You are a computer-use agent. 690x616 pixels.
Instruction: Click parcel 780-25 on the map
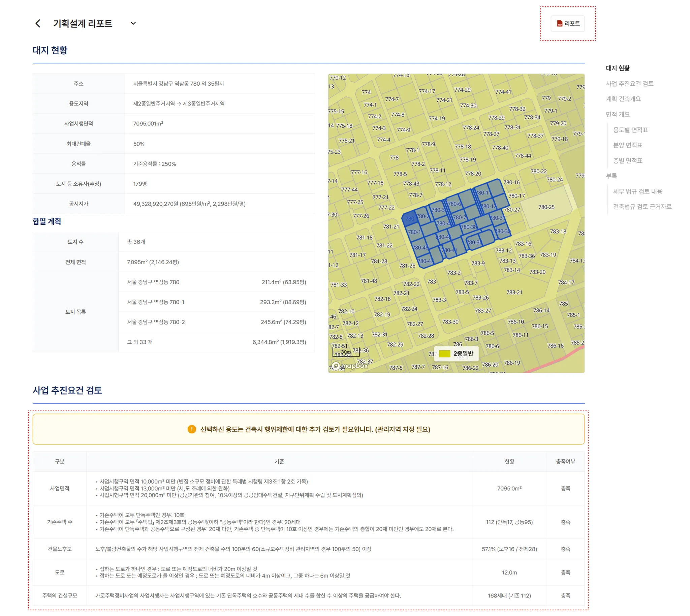click(x=546, y=207)
